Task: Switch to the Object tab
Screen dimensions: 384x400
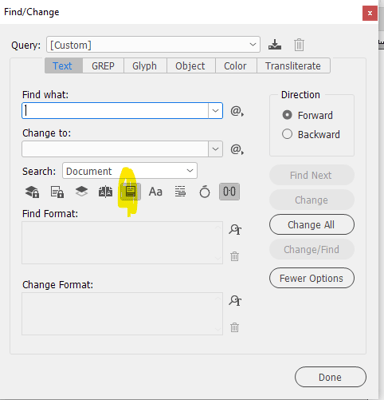Action: pyautogui.click(x=191, y=66)
